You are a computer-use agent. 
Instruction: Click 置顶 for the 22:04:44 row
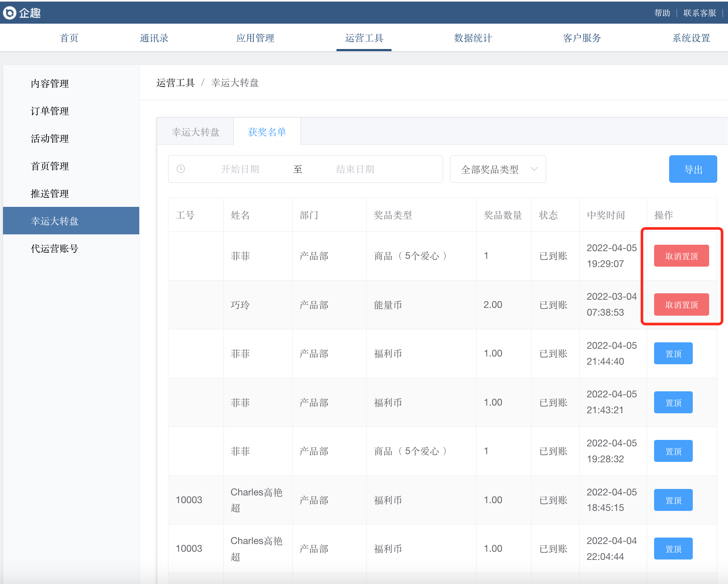click(x=673, y=549)
